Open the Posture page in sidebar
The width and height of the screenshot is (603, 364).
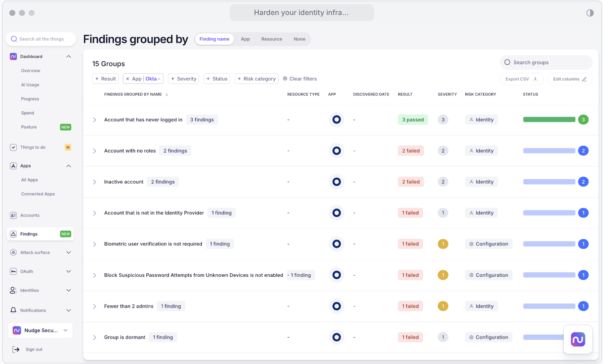(29, 127)
